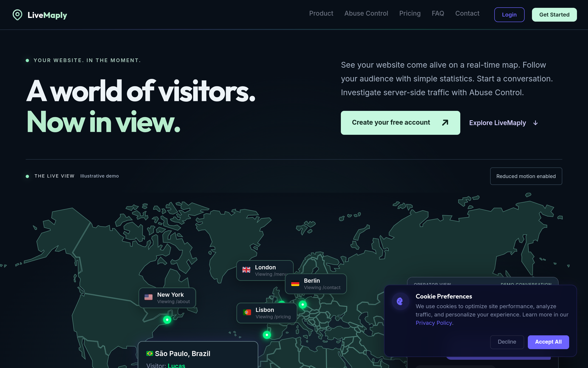
Task: Click the São Paulo, Brazil heading
Action: 182,354
